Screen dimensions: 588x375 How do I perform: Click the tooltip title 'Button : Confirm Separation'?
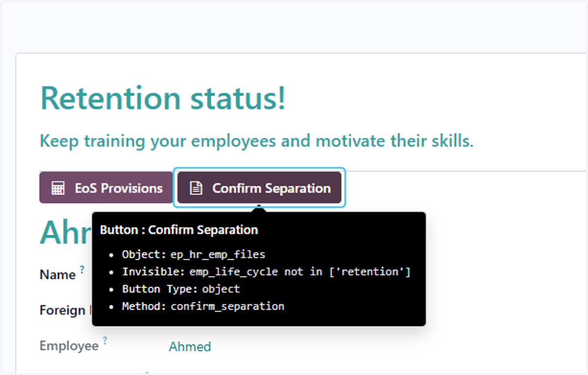(179, 230)
